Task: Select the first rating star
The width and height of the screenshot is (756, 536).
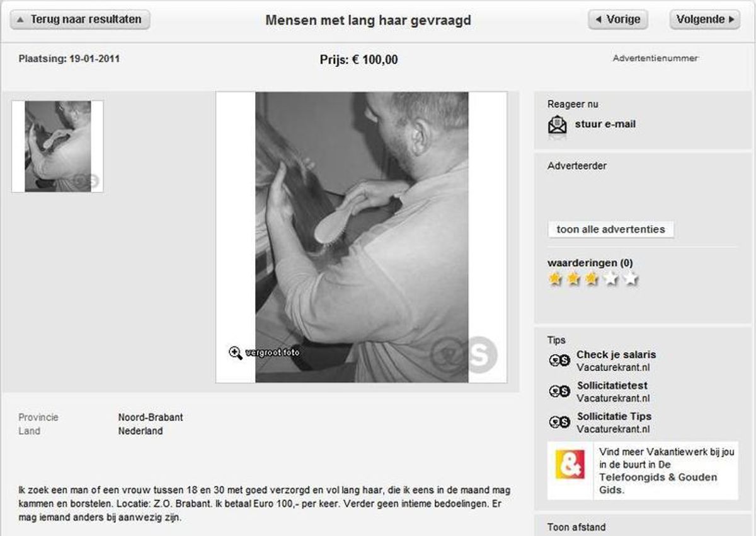Action: (x=555, y=279)
